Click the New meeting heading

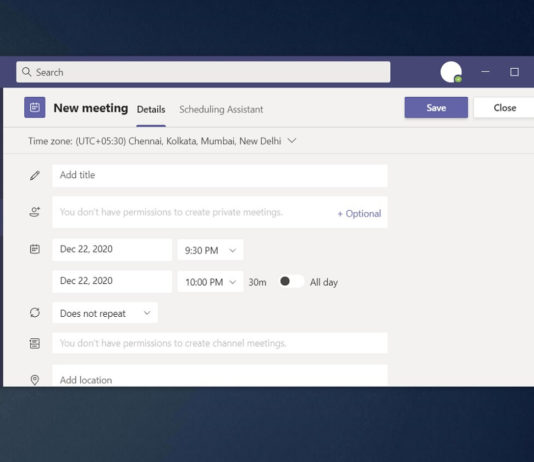[91, 108]
